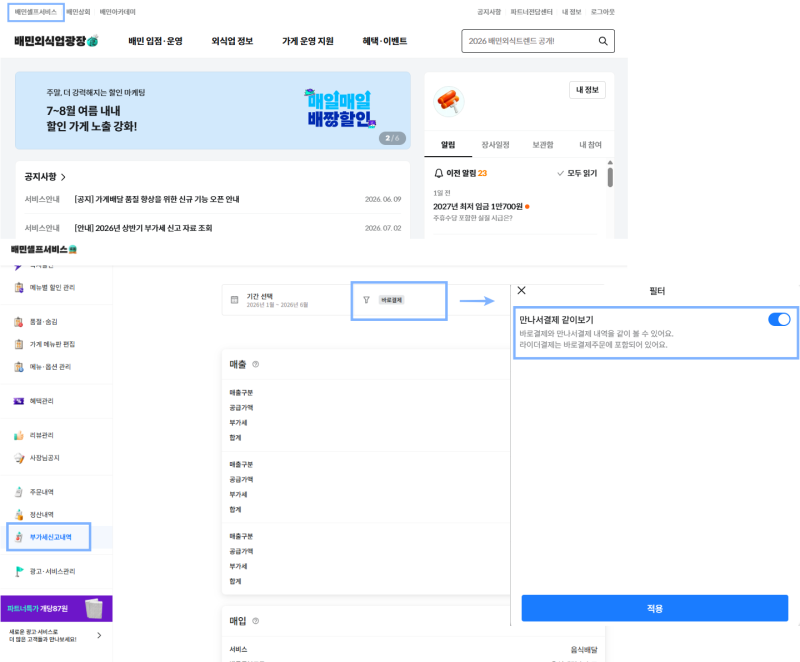Click the alerts panel scrollbar thumb
800x662 pixels.
[x=610, y=177]
